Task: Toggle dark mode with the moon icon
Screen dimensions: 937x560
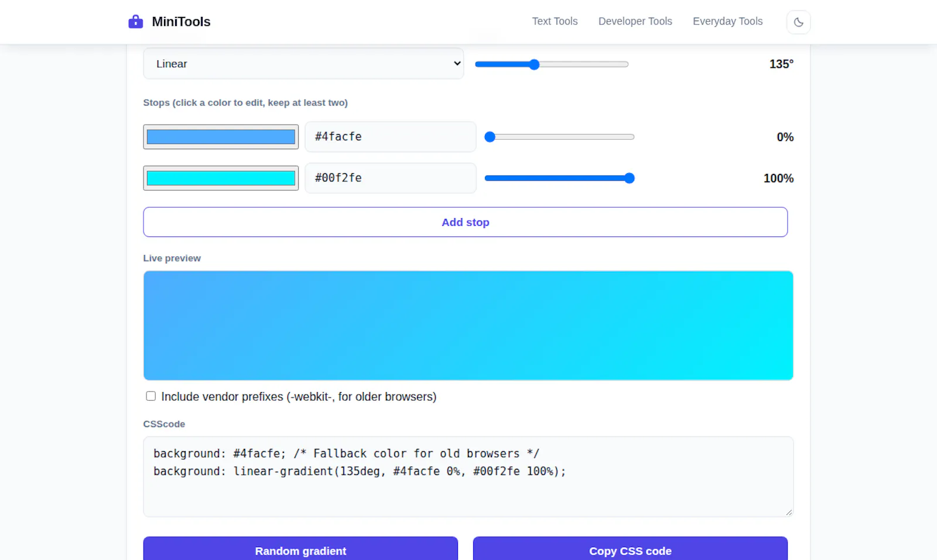Action: (x=798, y=22)
